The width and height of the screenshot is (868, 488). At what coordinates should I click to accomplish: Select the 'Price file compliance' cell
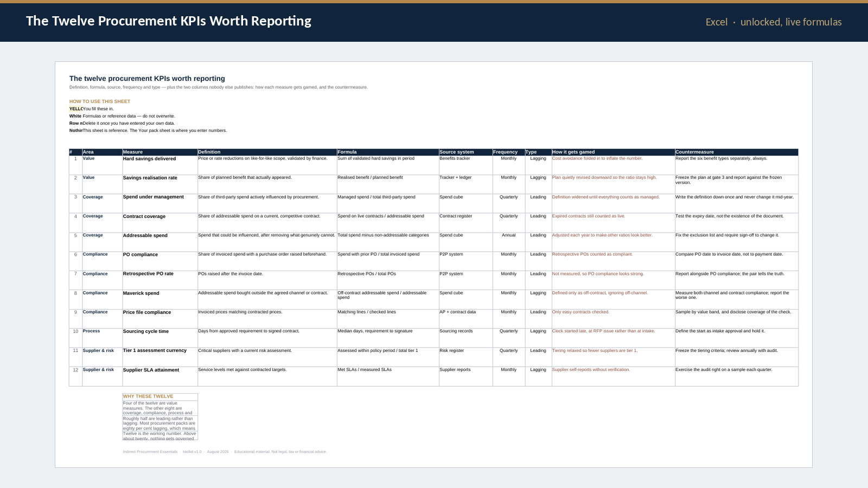(160, 319)
